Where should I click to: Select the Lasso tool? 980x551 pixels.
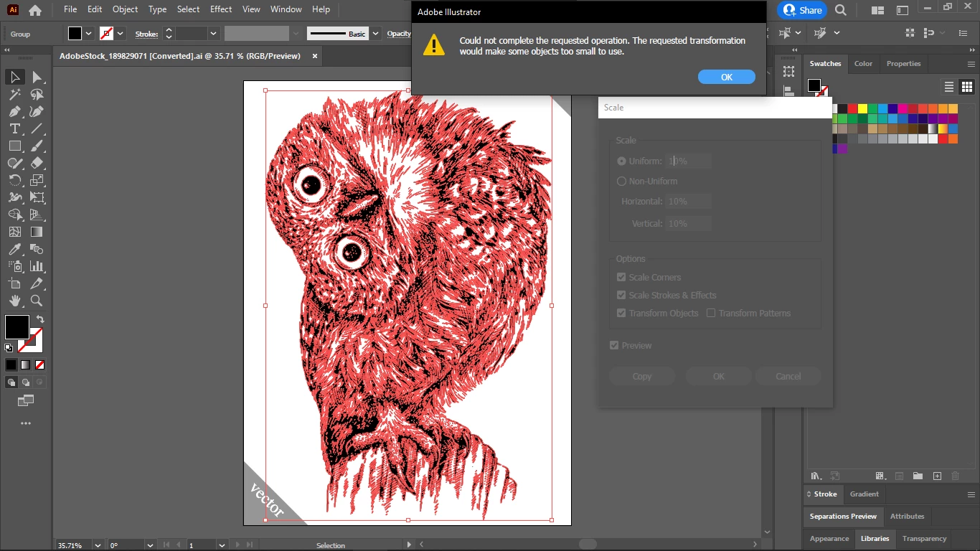click(x=37, y=94)
